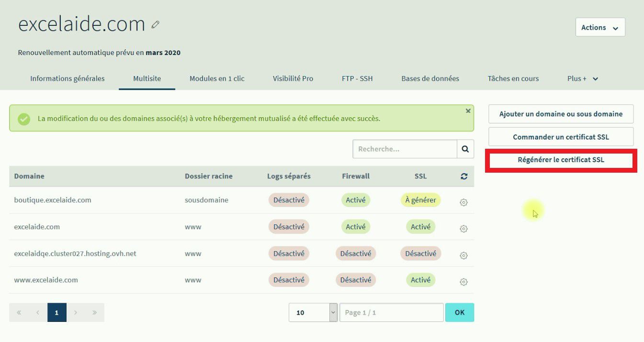
Task: Click Activé SSL badge for www.excelaide.com
Action: coord(420,280)
